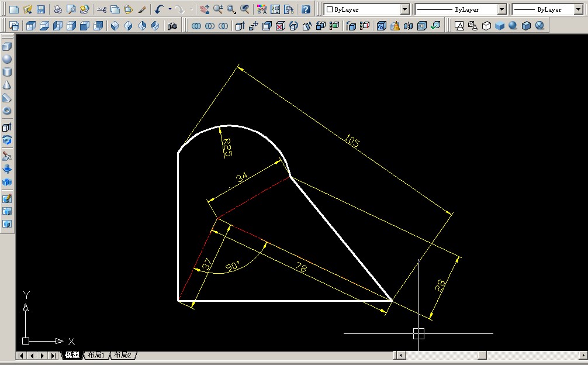Select Hidden shade mode cube
588x365 pixels.
486,26
